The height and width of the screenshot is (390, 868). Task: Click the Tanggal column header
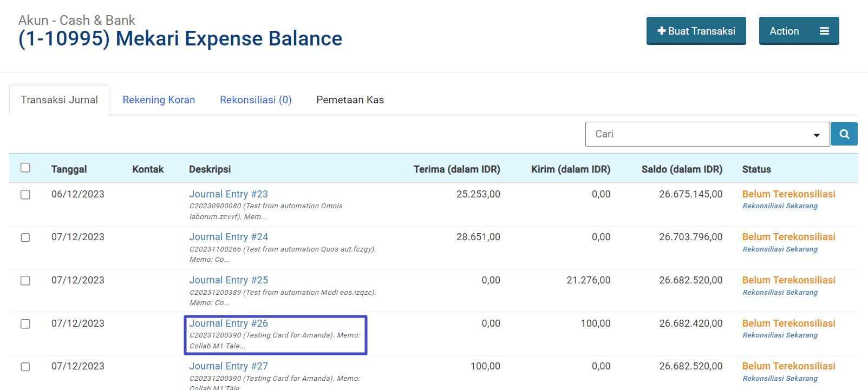pos(69,169)
